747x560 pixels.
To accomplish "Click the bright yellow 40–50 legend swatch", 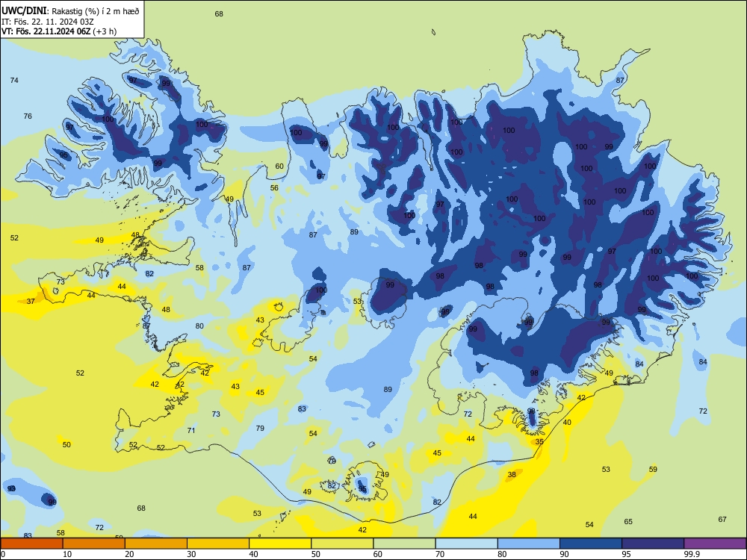I will click(280, 544).
